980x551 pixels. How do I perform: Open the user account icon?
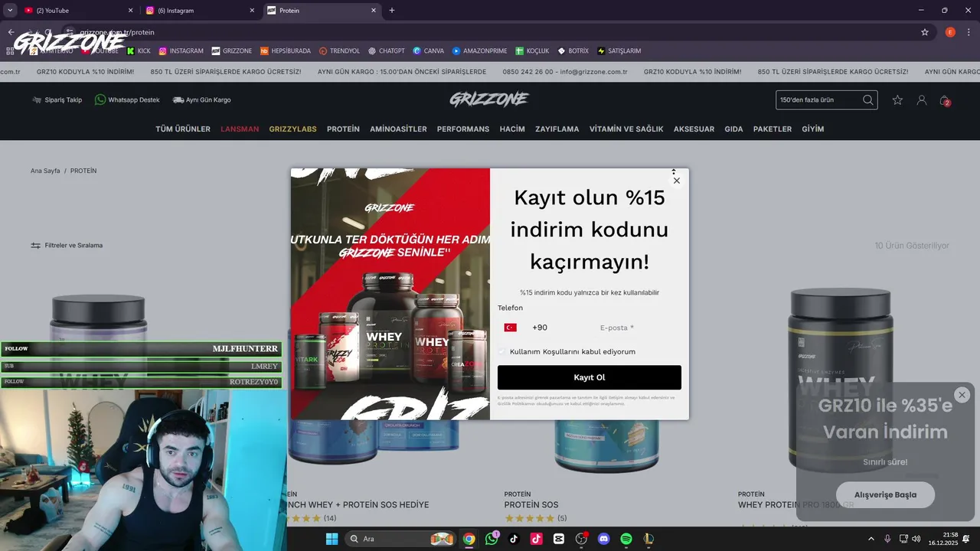(922, 100)
